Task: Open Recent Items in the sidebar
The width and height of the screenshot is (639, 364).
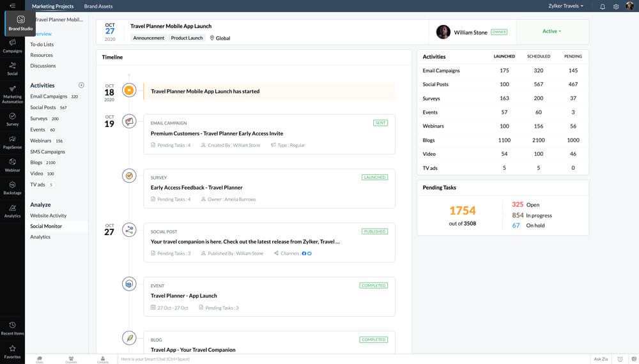Action: (x=12, y=328)
